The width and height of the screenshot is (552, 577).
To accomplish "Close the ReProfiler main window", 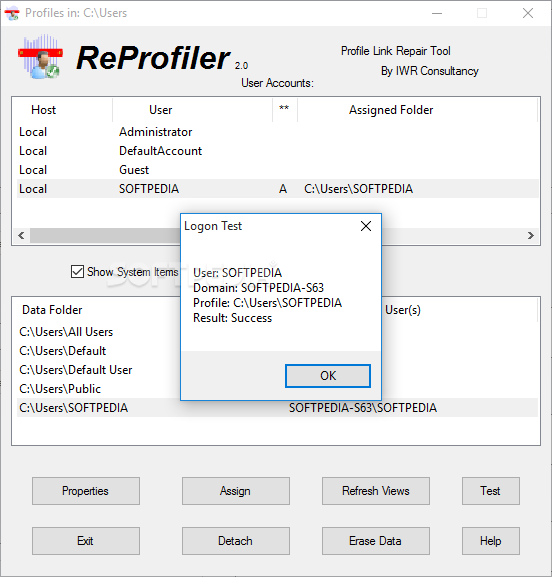I will coord(528,13).
